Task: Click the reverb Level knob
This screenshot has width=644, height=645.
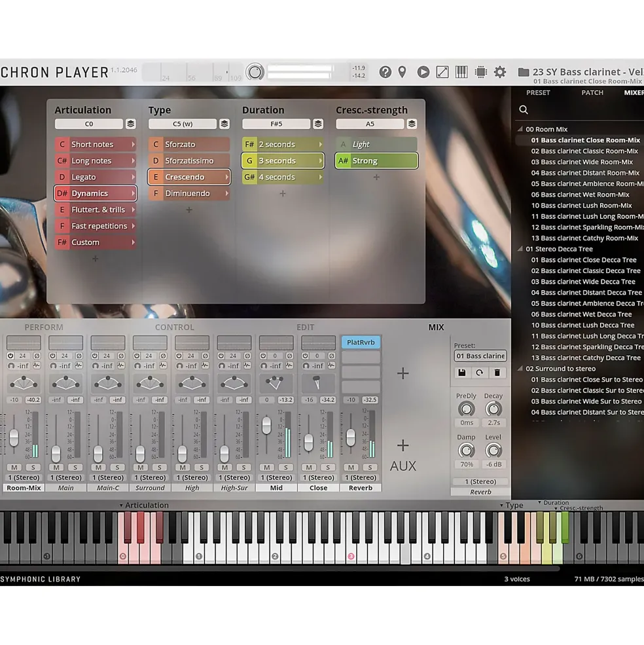Action: point(493,451)
